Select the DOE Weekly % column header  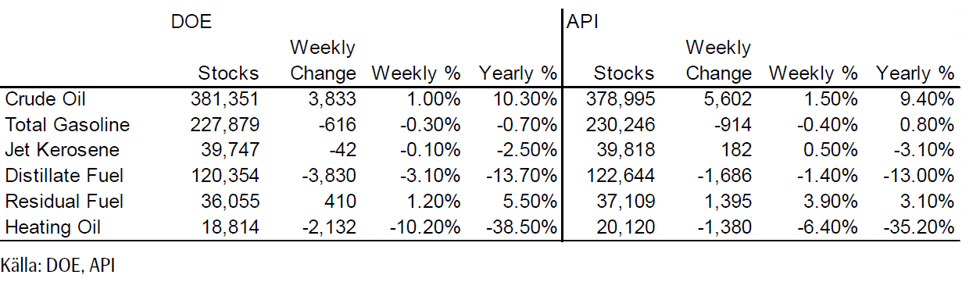click(x=417, y=73)
